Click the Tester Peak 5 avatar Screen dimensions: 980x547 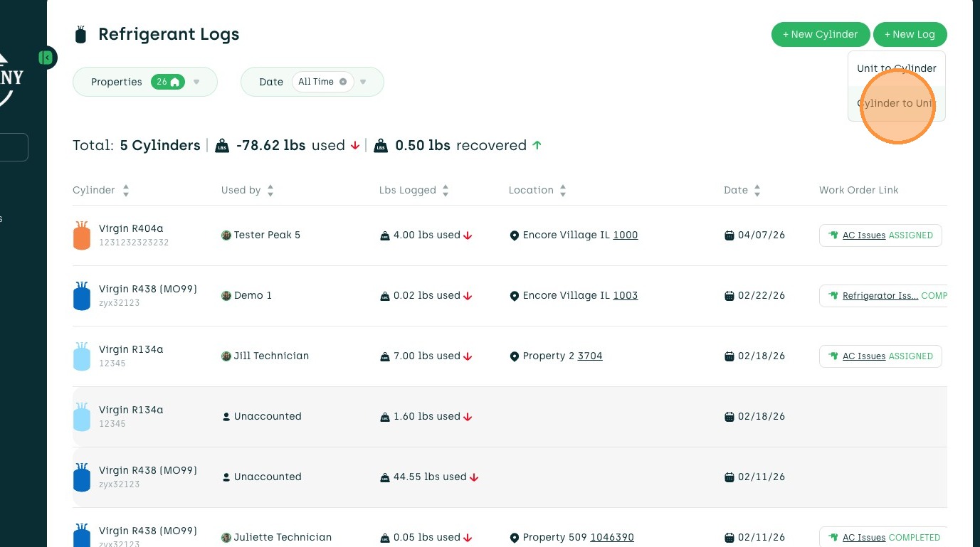pos(226,235)
